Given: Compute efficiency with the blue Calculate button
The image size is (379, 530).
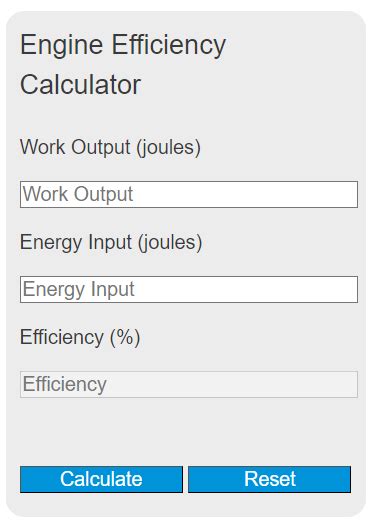Looking at the screenshot, I should pyautogui.click(x=101, y=479).
